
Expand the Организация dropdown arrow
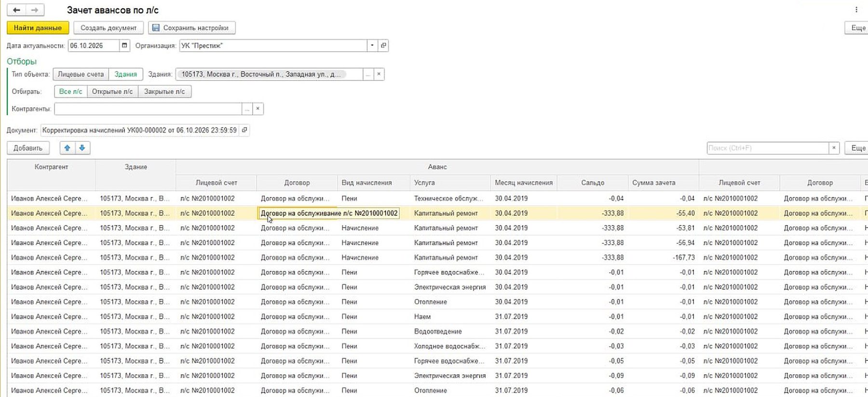372,46
